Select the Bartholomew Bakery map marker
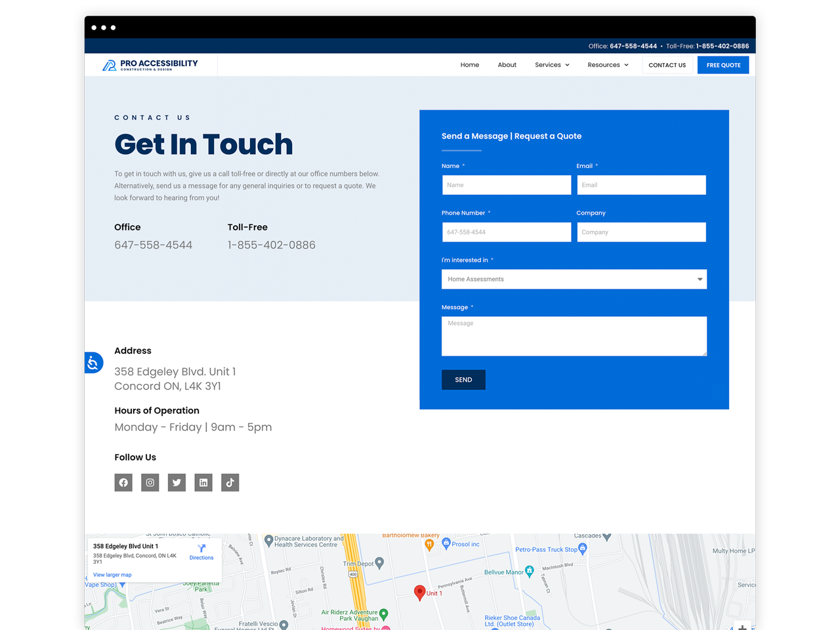Image resolution: width=840 pixels, height=630 pixels. click(429, 544)
